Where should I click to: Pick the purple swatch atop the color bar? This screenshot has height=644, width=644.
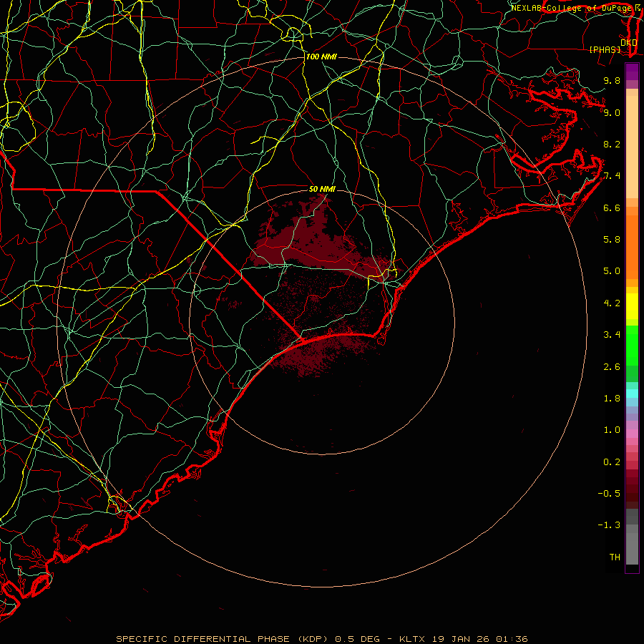632,72
